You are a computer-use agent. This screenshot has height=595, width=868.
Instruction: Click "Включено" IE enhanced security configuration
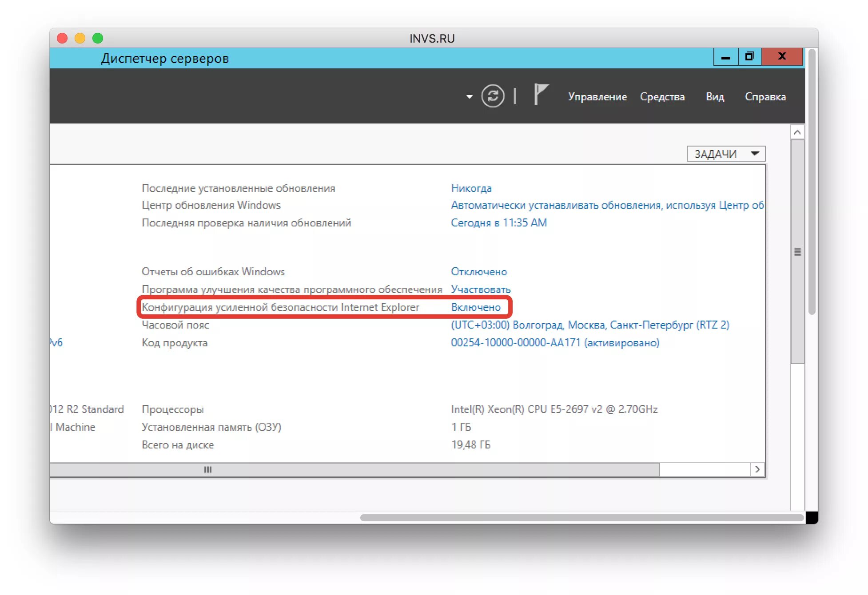click(x=477, y=307)
